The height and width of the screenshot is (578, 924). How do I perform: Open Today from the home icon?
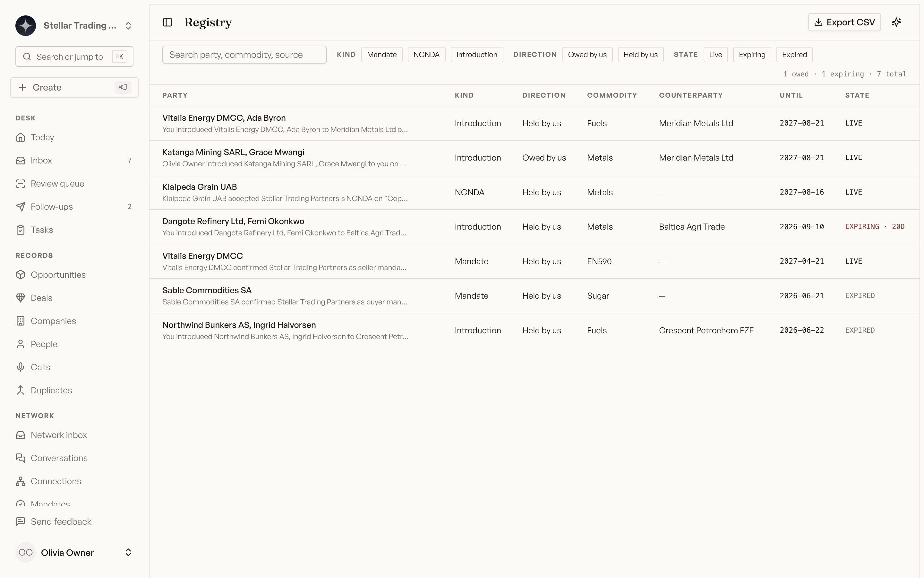21,137
